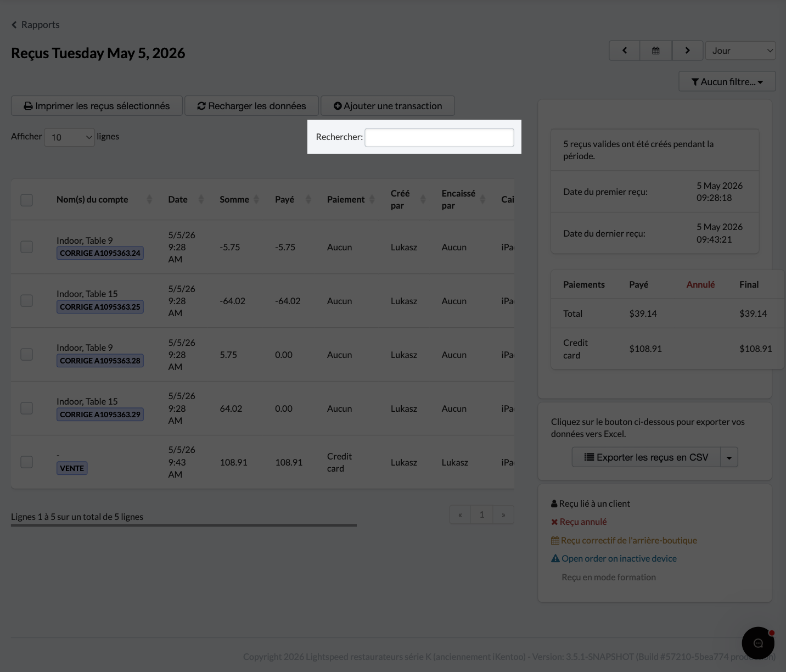The height and width of the screenshot is (672, 786).
Task: Go to the previous day arrow
Action: pos(625,51)
